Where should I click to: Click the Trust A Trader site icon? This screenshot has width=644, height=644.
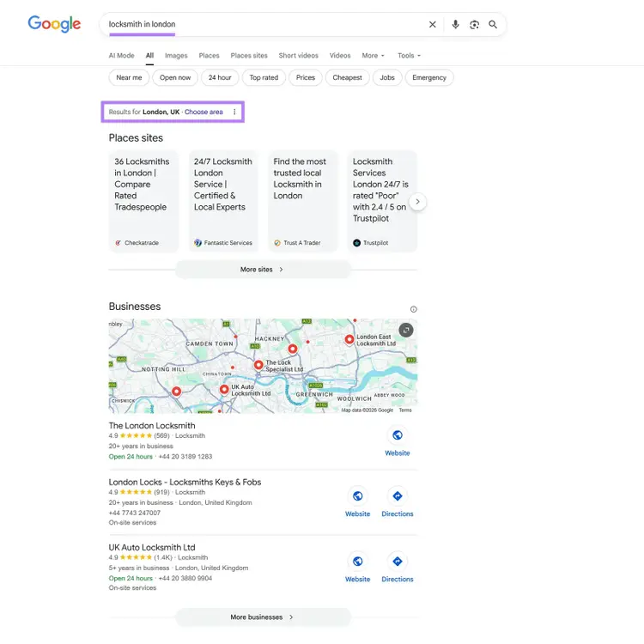click(x=277, y=243)
